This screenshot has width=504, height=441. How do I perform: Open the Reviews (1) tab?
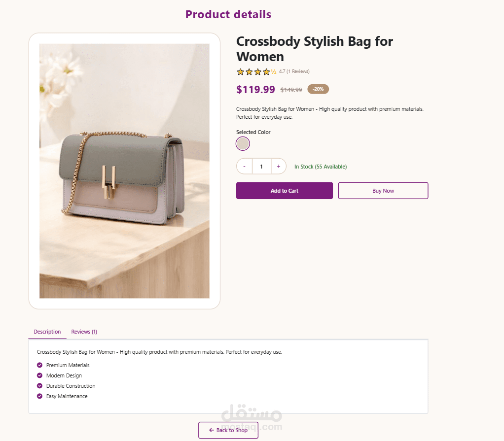click(84, 332)
